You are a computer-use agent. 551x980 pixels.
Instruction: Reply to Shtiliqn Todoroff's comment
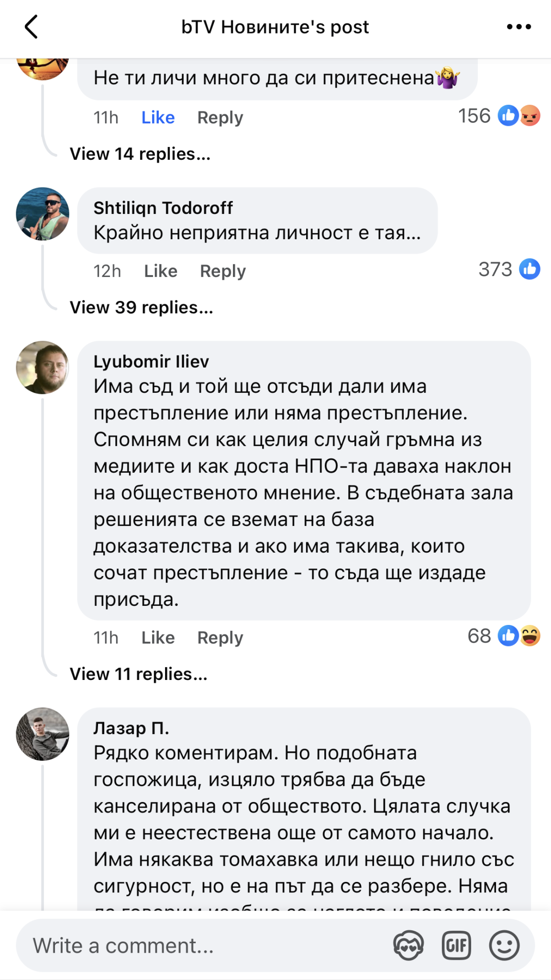point(223,271)
